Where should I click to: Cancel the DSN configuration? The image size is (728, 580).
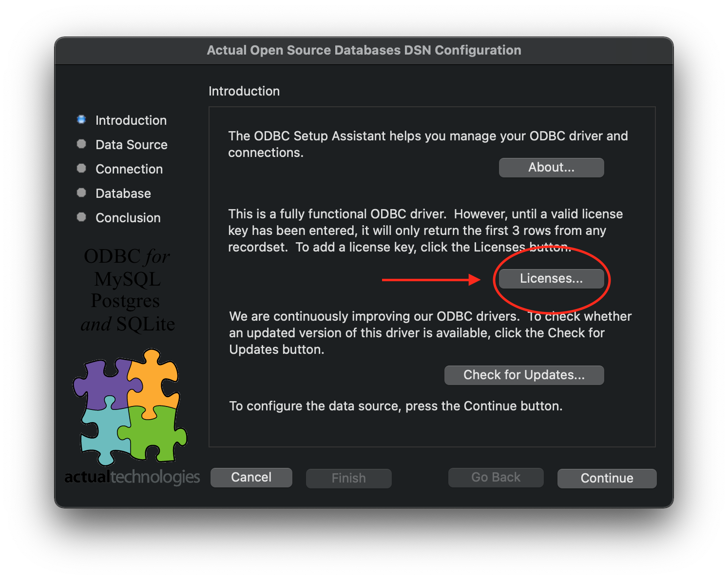[x=251, y=478]
